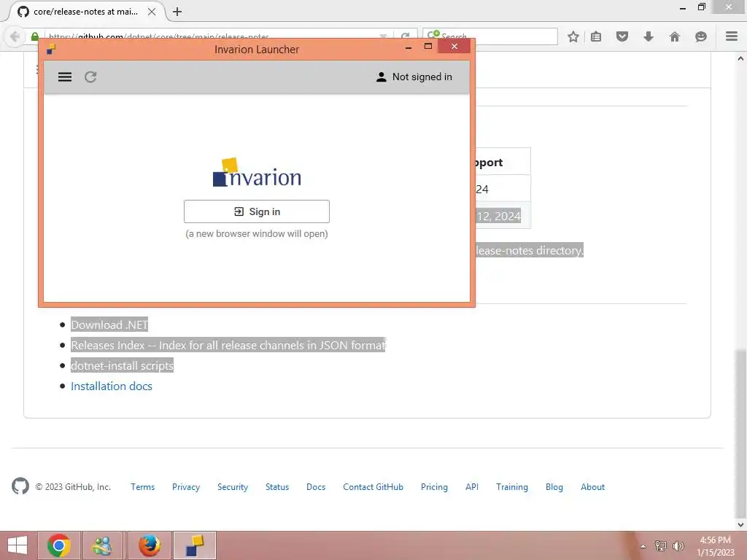Click the green padlock site identity icon
The height and width of the screenshot is (560, 747).
pos(35,36)
